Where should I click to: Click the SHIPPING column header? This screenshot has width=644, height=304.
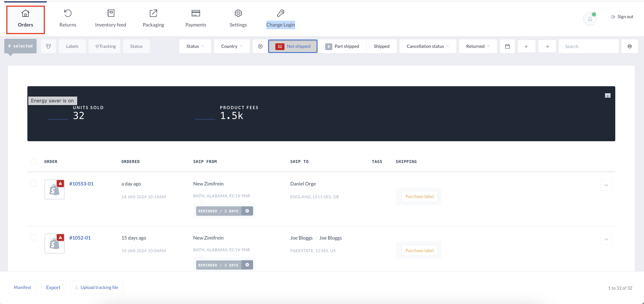tap(406, 162)
